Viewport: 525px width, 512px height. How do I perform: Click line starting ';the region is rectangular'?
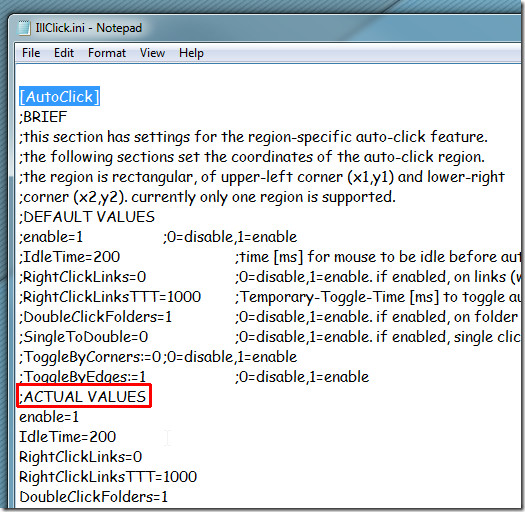[x=262, y=177]
